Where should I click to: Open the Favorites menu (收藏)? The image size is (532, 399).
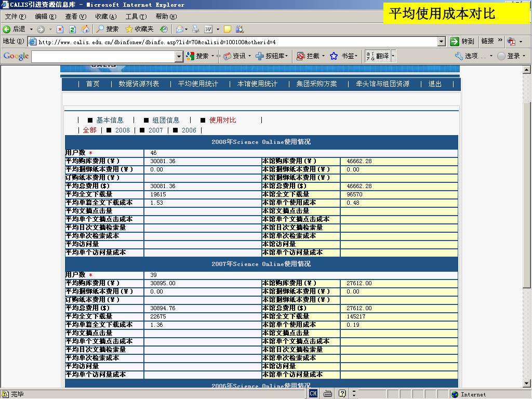pos(106,17)
